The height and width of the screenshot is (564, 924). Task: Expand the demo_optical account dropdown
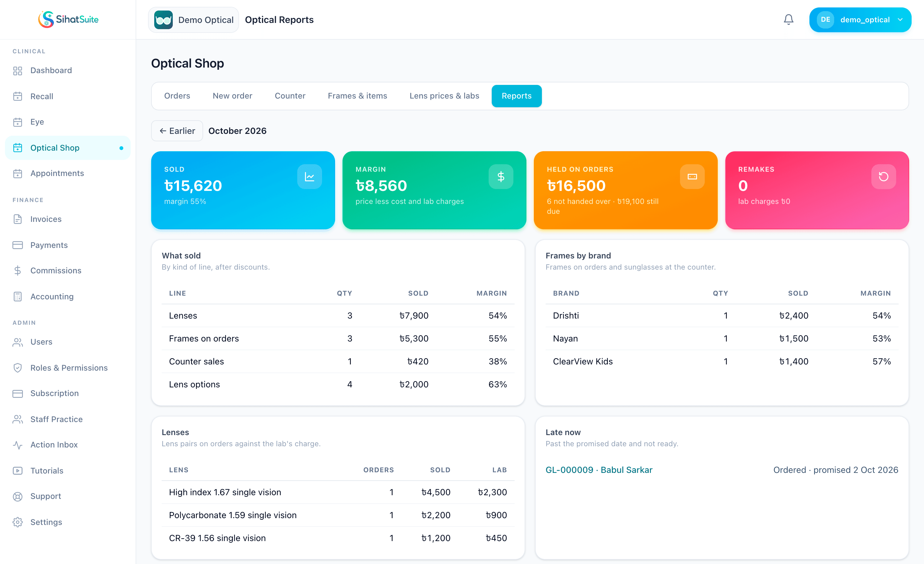[860, 20]
